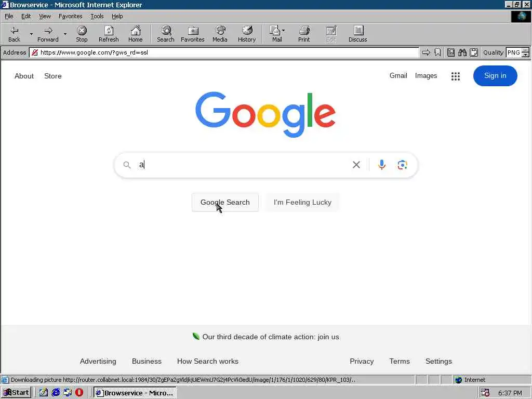The image size is (532, 399).
Task: Click the bookmark icon beside Go arrow
Action: coord(437,52)
